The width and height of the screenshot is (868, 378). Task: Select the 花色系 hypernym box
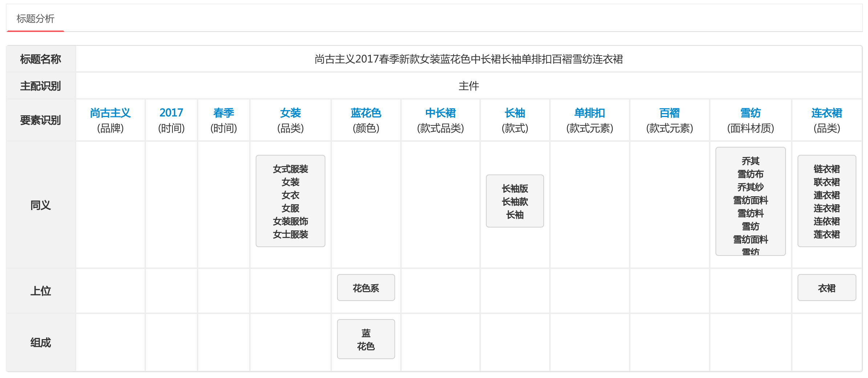(366, 288)
